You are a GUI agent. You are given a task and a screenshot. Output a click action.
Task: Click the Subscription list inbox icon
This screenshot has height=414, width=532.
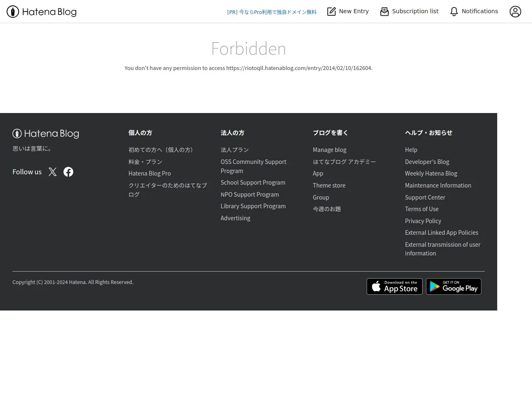point(384,12)
